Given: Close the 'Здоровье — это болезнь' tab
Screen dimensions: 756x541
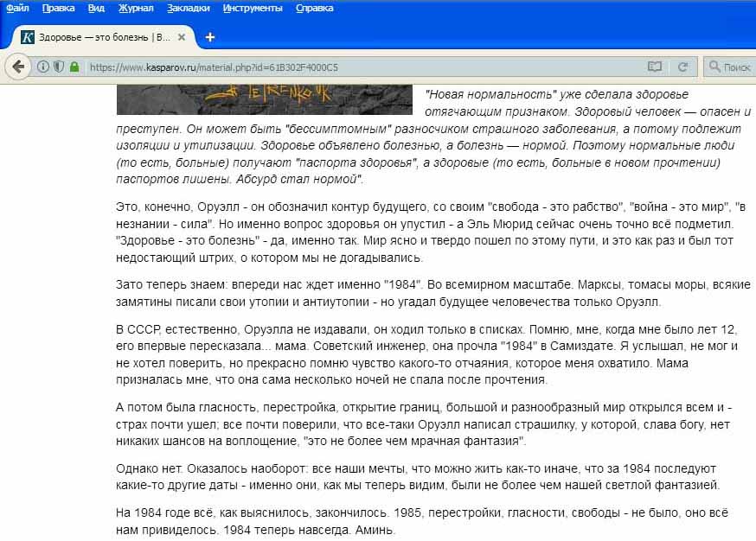Looking at the screenshot, I should point(182,37).
